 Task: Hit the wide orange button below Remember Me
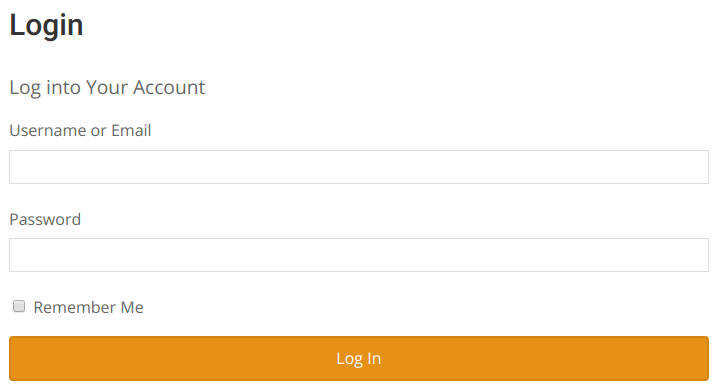[359, 359]
